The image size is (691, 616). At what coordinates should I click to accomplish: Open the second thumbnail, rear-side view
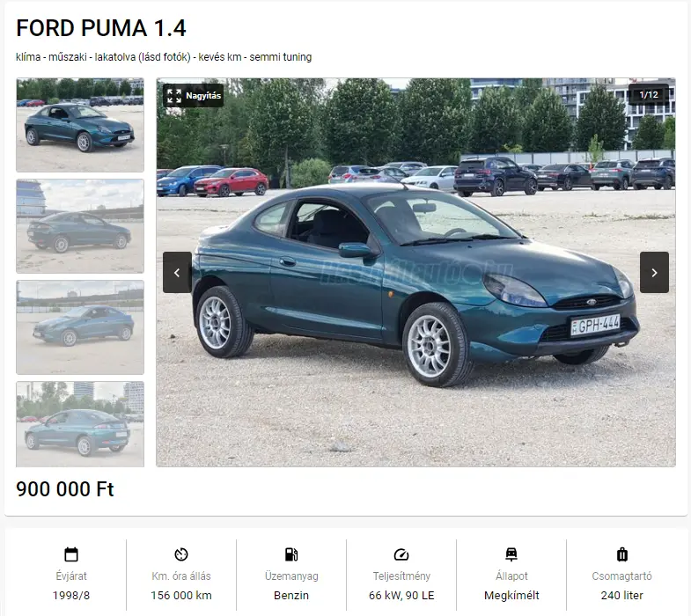click(x=80, y=226)
